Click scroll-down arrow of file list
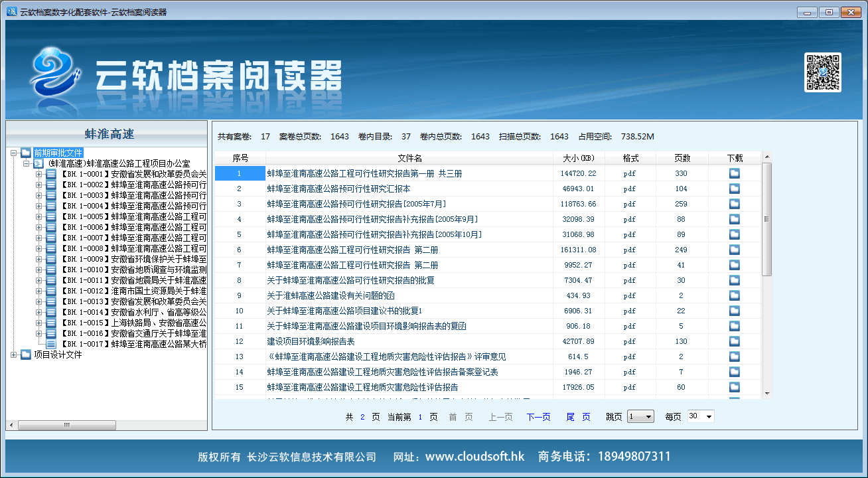 [x=766, y=394]
